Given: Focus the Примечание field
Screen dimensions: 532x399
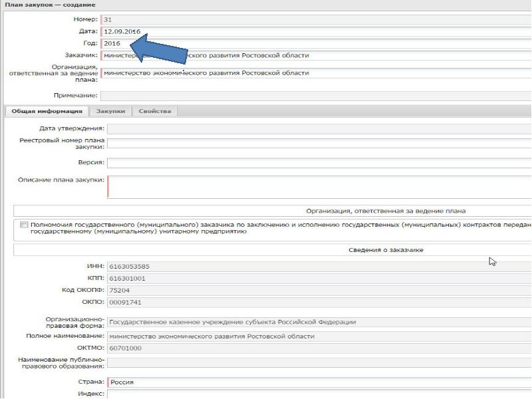Looking at the screenshot, I should [317, 96].
